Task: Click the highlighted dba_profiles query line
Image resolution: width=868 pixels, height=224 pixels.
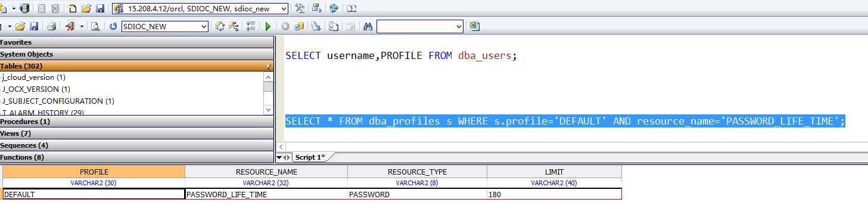Action: click(x=565, y=122)
